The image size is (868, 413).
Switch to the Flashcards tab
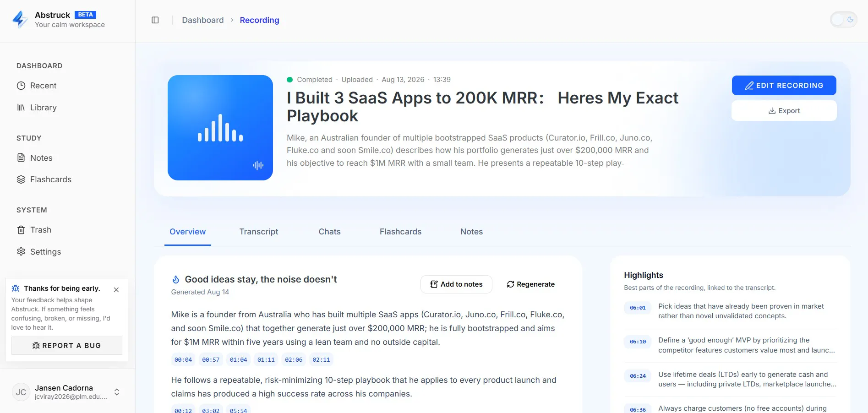click(401, 232)
